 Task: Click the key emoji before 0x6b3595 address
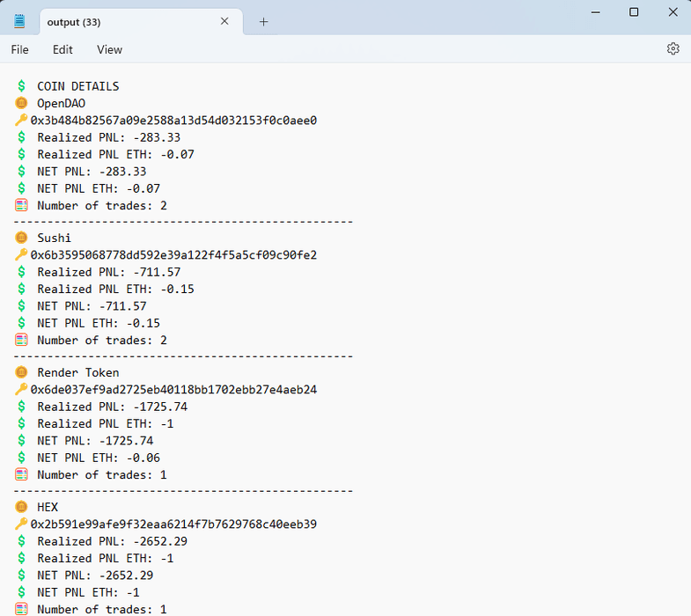21,254
